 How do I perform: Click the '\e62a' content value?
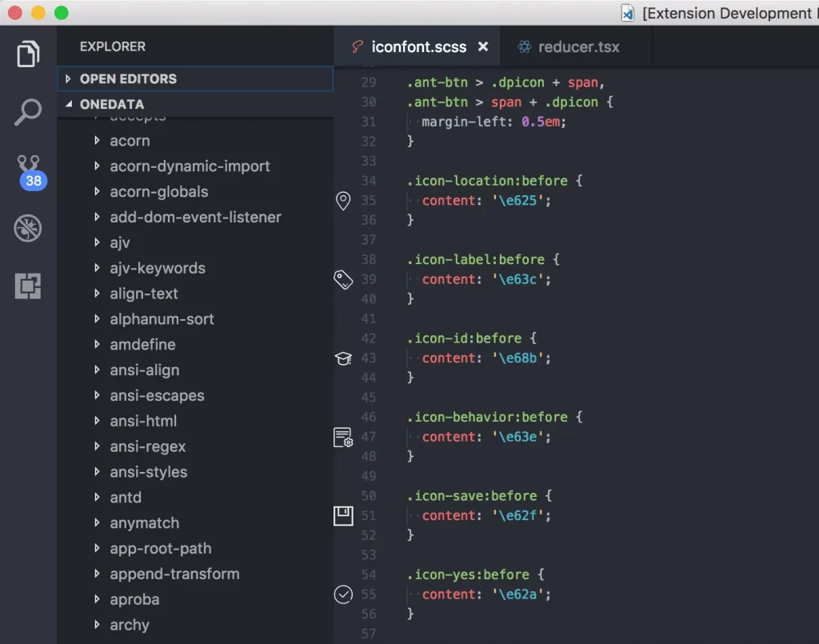point(517,594)
